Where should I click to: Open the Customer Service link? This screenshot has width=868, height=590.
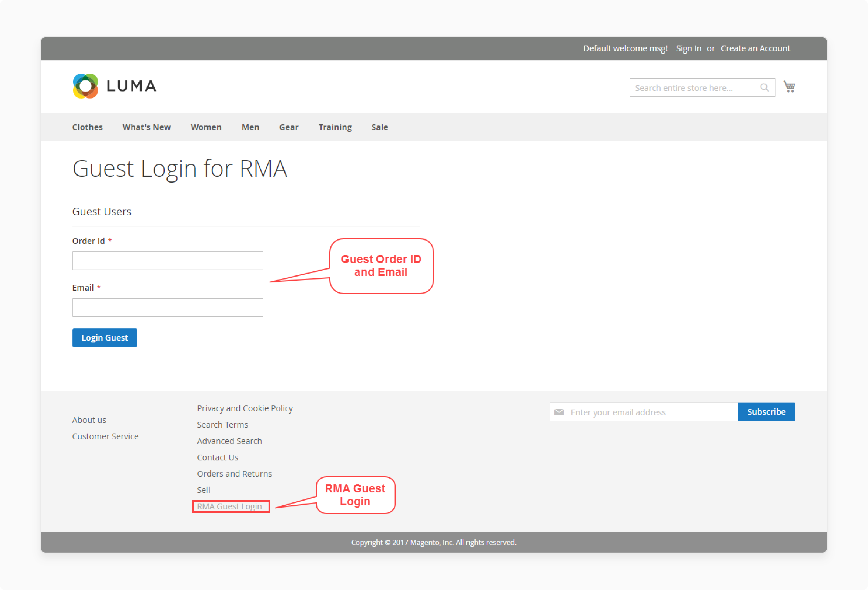pyautogui.click(x=105, y=436)
